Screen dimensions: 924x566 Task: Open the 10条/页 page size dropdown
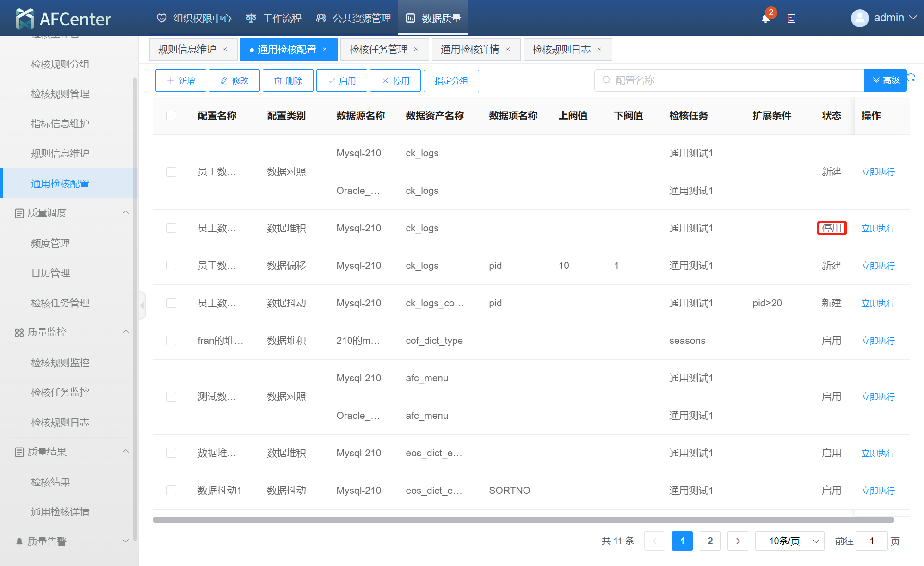coord(789,541)
